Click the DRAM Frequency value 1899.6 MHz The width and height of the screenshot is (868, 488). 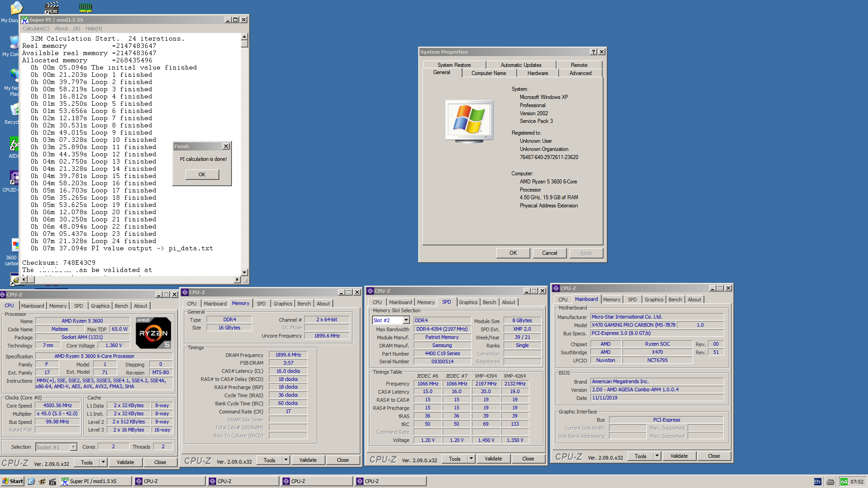point(288,355)
